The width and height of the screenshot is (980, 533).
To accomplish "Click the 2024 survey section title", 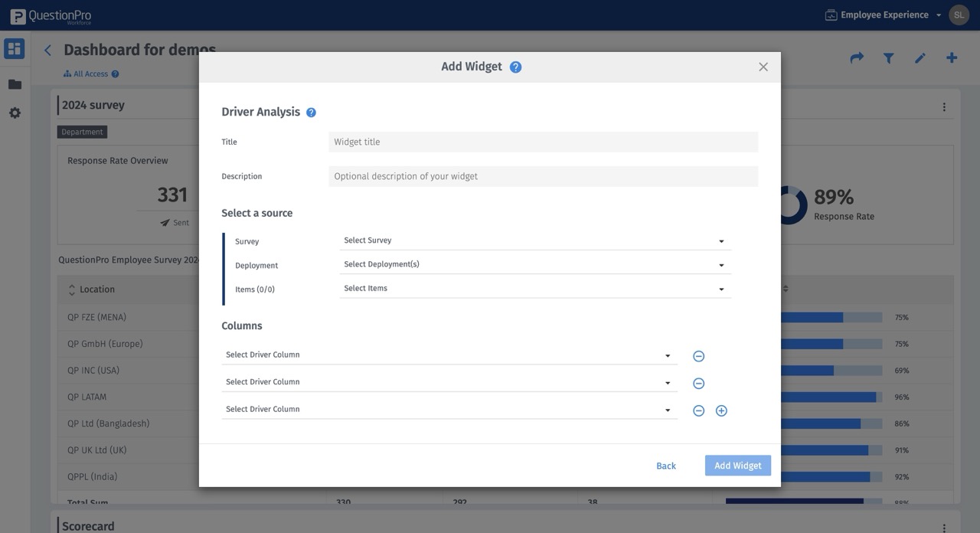I will pyautogui.click(x=93, y=106).
